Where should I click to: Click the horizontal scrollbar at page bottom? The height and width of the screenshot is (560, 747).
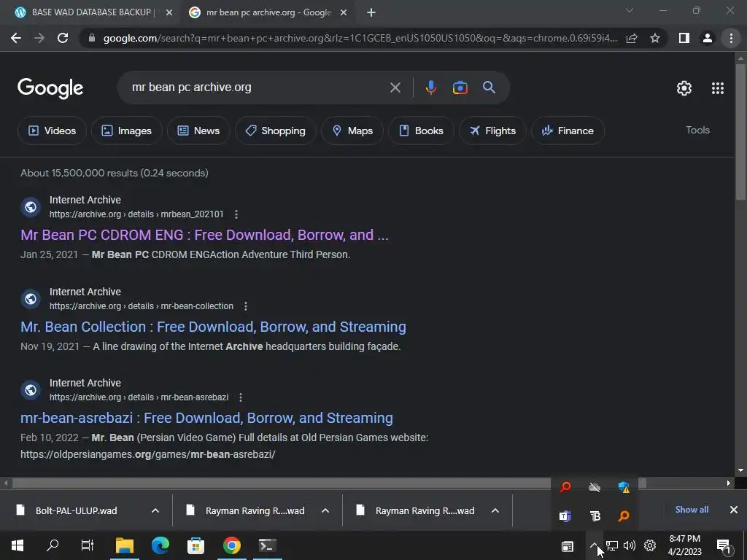(x=330, y=483)
